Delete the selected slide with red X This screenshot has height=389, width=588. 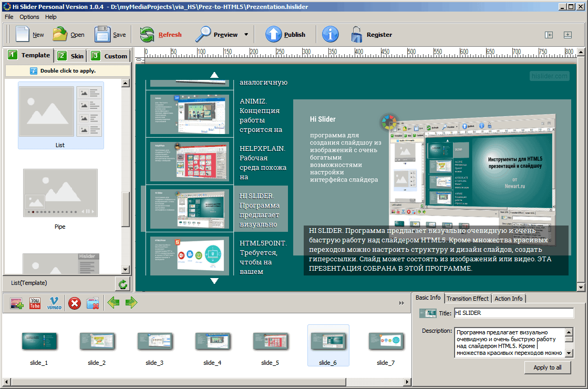[75, 303]
